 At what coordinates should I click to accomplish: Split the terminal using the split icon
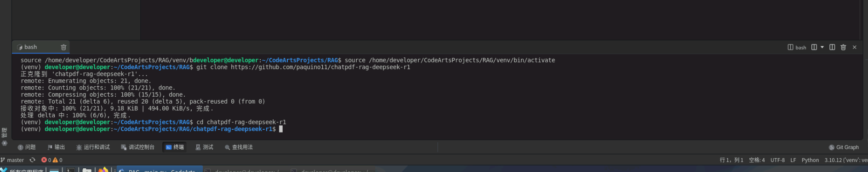[814, 47]
